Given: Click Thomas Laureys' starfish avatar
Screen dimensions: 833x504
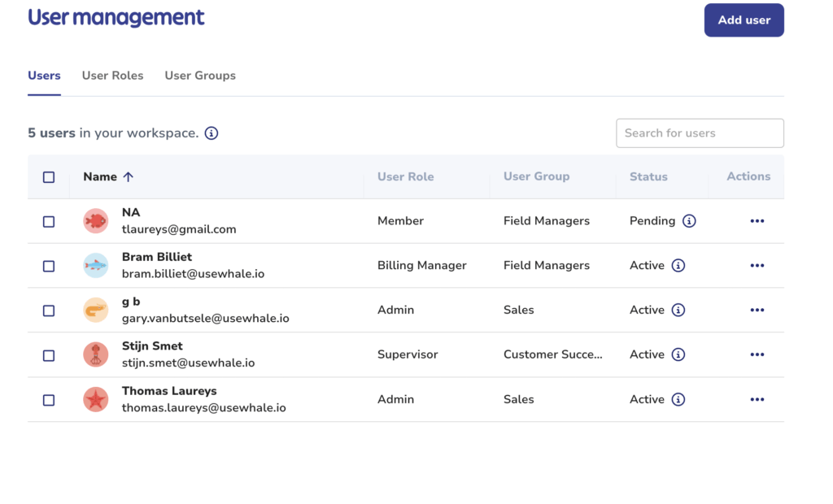Looking at the screenshot, I should point(96,399).
